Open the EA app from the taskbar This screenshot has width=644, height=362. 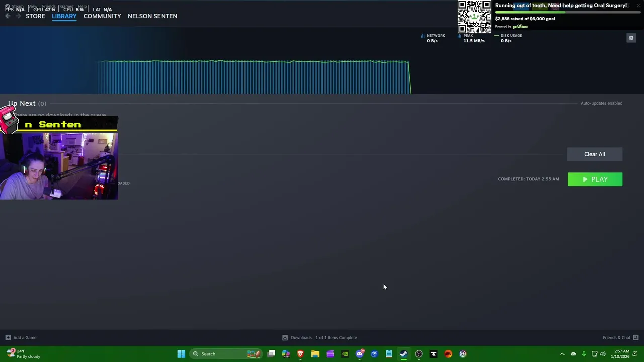click(448, 354)
